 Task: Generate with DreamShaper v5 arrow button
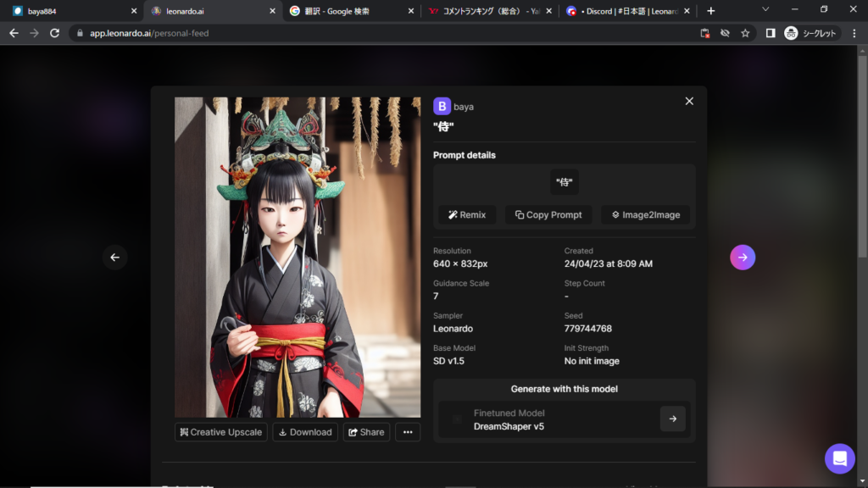tap(672, 419)
